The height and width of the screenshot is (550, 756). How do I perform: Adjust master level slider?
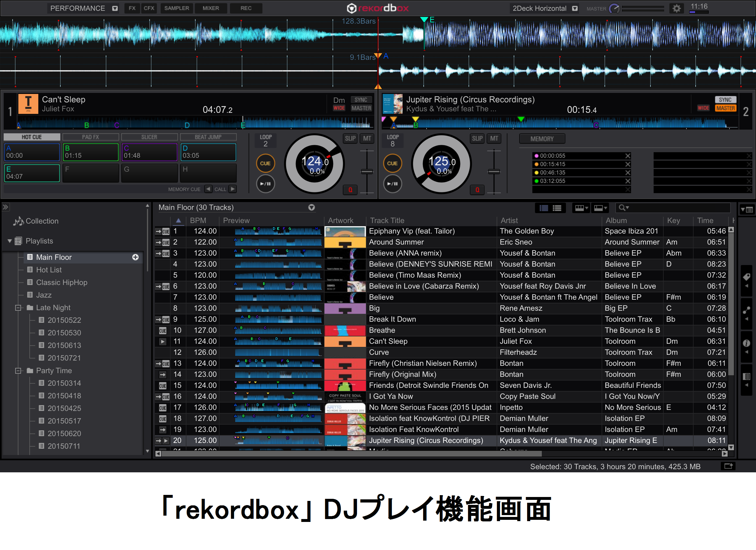coord(643,9)
